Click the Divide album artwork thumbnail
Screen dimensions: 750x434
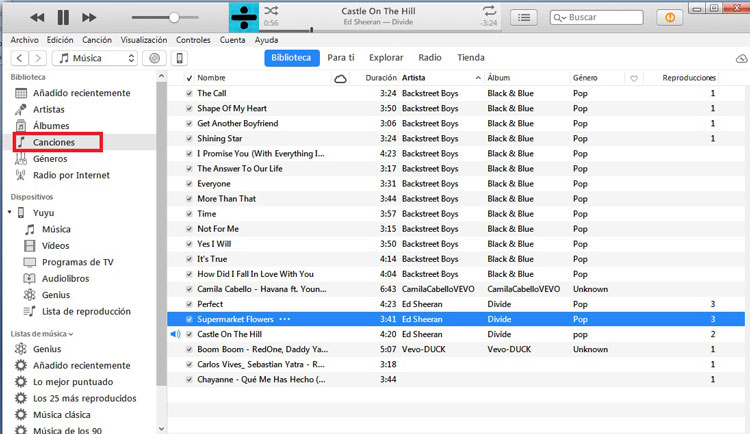[x=244, y=17]
